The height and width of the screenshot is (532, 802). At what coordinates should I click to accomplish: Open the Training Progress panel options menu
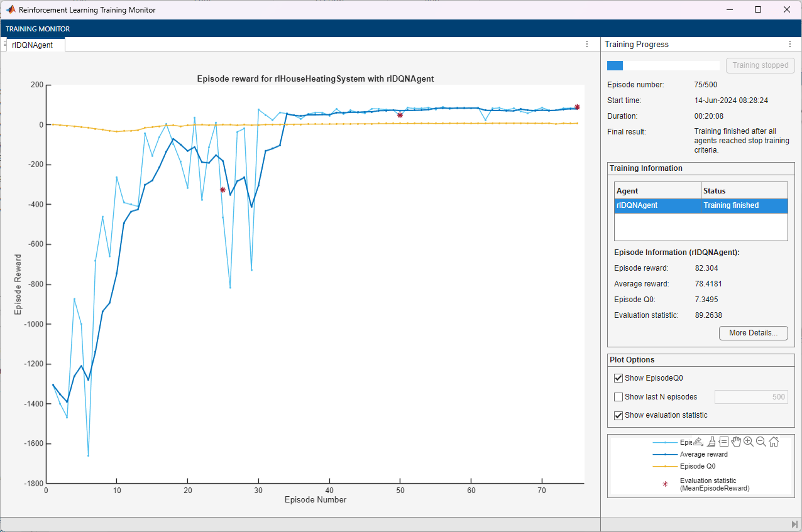coord(790,44)
